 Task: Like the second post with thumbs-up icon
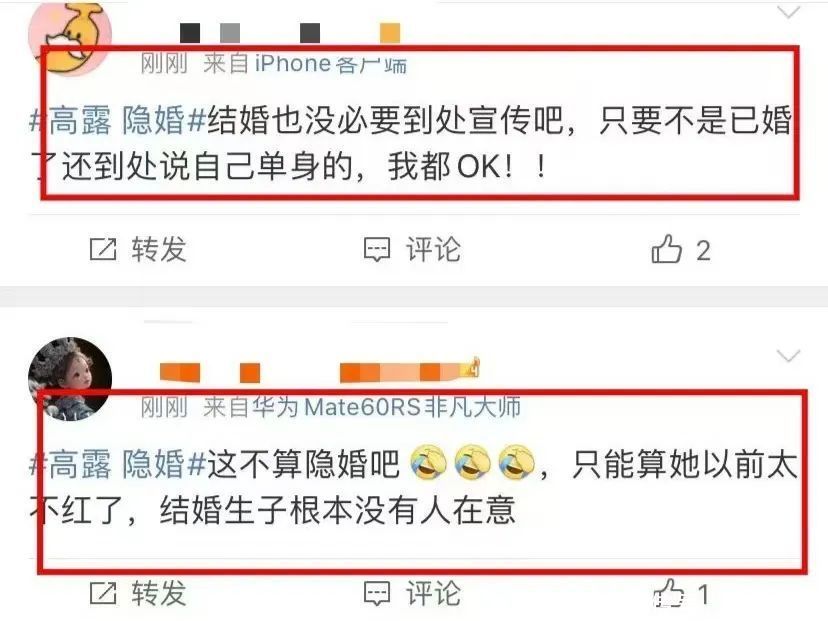tap(669, 592)
